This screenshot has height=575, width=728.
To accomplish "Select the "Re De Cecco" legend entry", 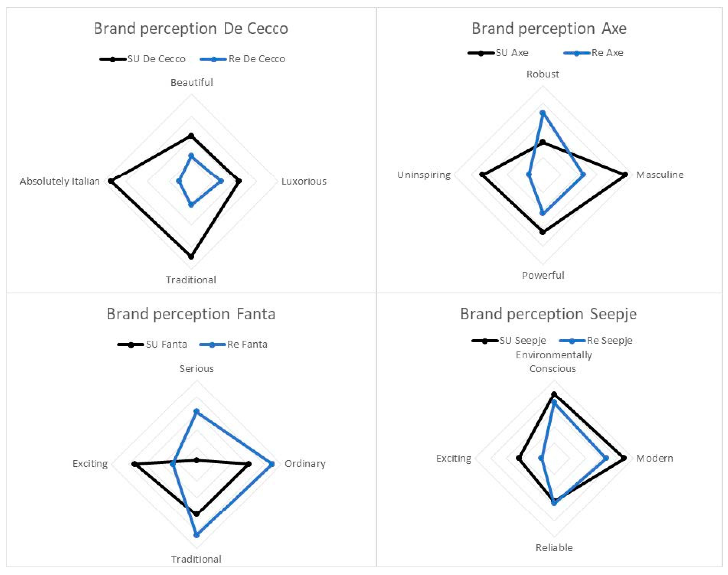I will point(256,59).
